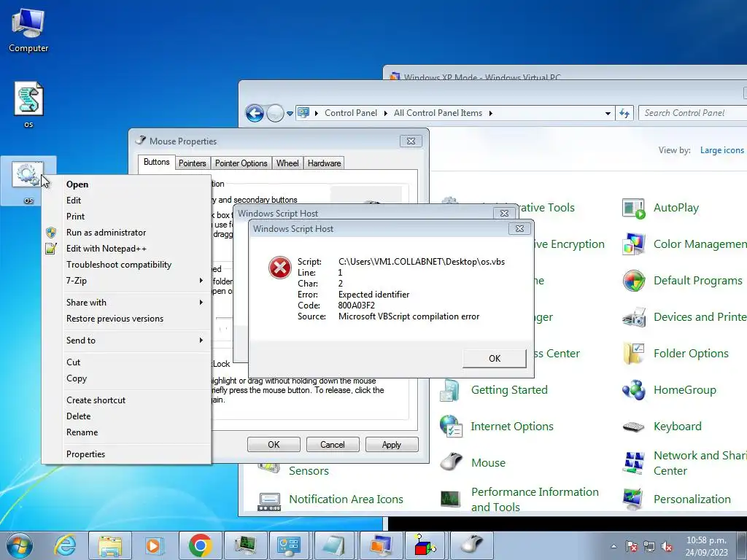This screenshot has width=747, height=560.
Task: Click Apply in Mouse Properties
Action: pos(392,444)
